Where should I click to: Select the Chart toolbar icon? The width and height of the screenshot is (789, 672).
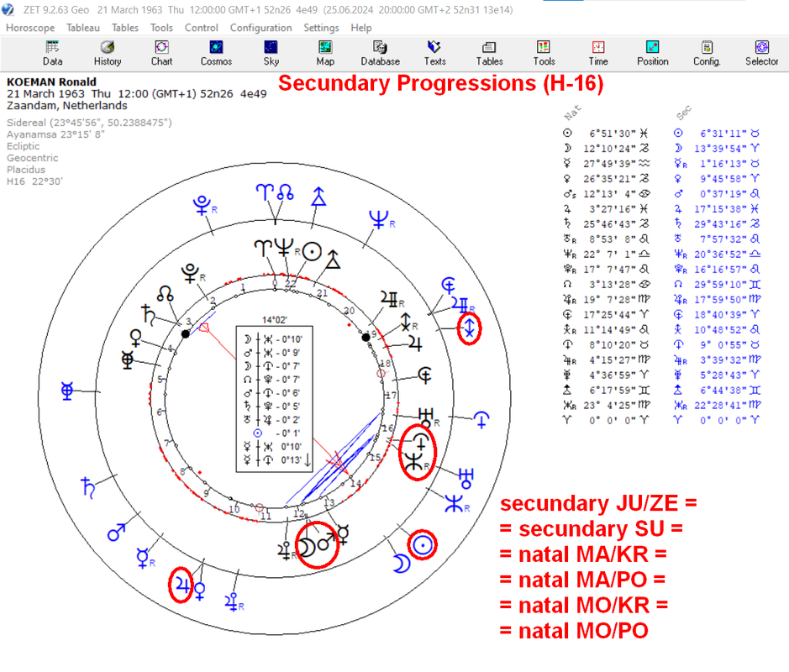[x=161, y=53]
